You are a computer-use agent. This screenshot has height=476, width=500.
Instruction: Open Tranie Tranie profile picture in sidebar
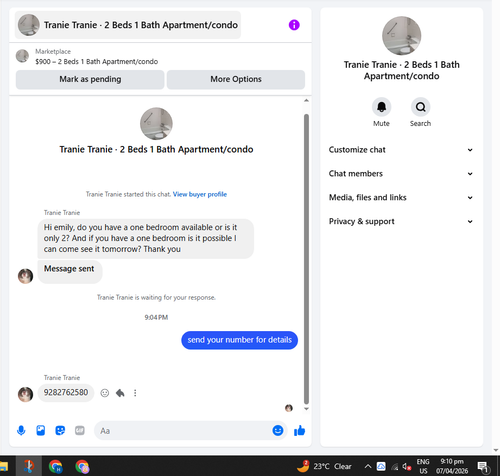[x=401, y=36]
